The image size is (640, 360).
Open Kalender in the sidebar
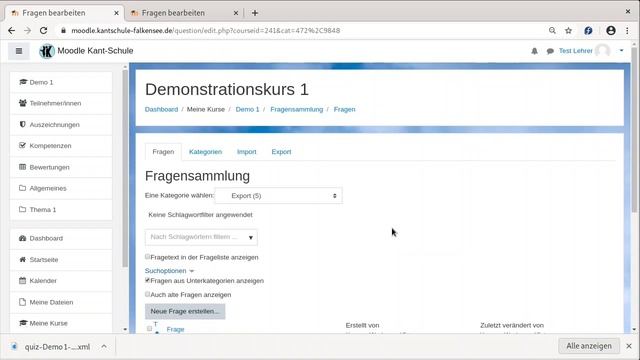click(x=61, y=281)
